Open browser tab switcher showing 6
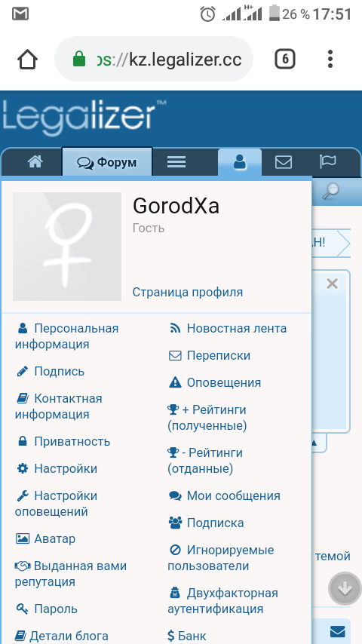362x644 pixels. [x=285, y=60]
